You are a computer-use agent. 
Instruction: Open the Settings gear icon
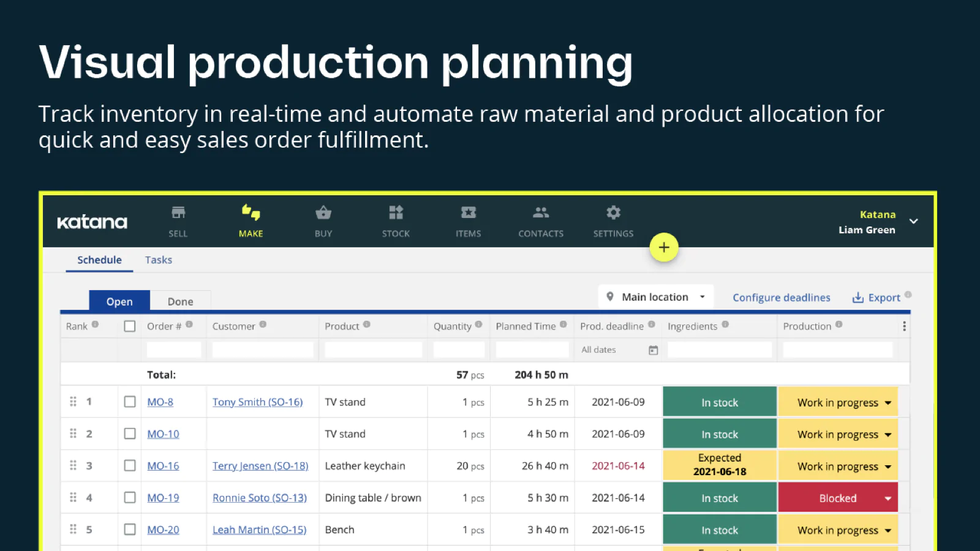point(613,213)
